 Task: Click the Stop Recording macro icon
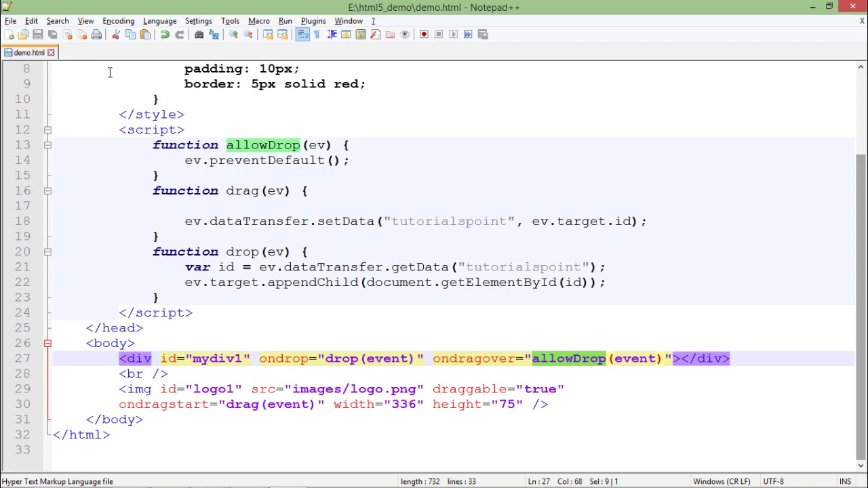tap(439, 35)
